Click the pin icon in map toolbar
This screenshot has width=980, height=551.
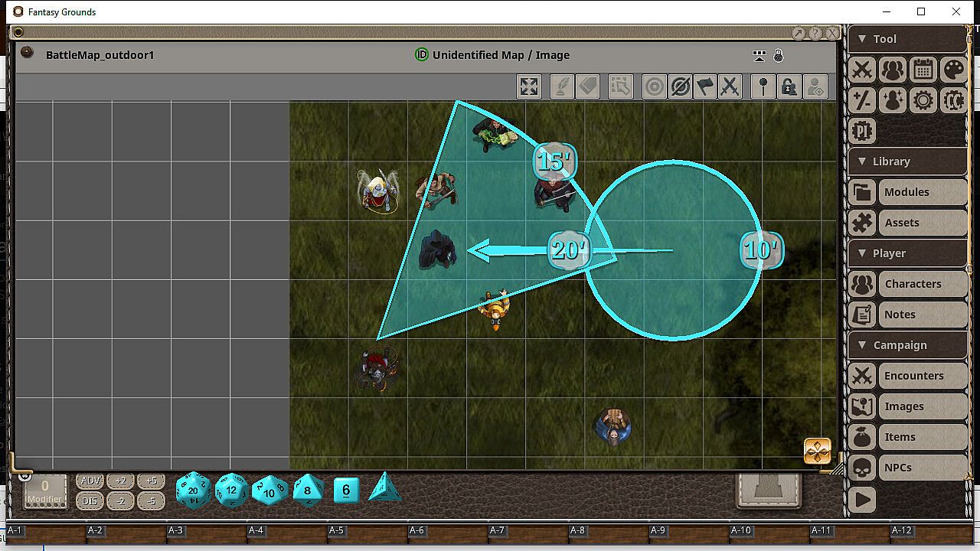(763, 86)
